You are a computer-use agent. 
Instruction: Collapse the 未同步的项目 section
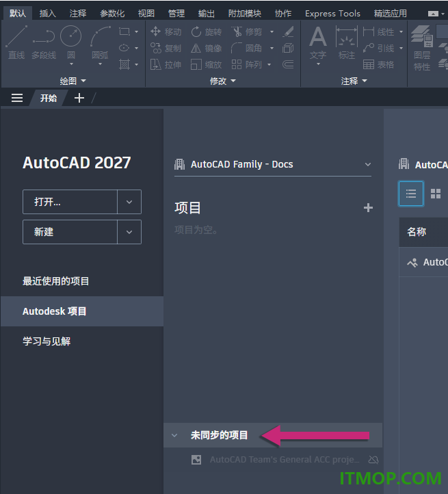[174, 435]
